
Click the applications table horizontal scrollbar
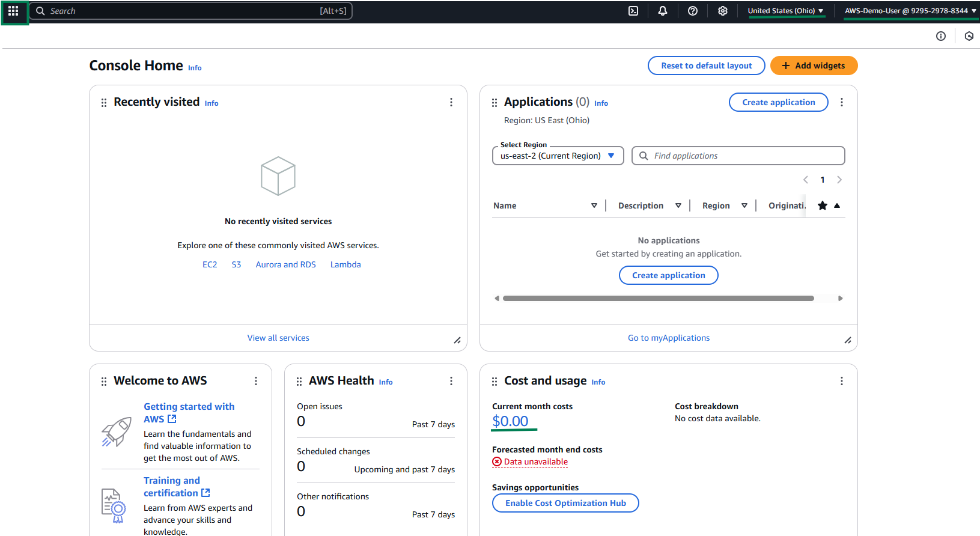[x=659, y=298]
